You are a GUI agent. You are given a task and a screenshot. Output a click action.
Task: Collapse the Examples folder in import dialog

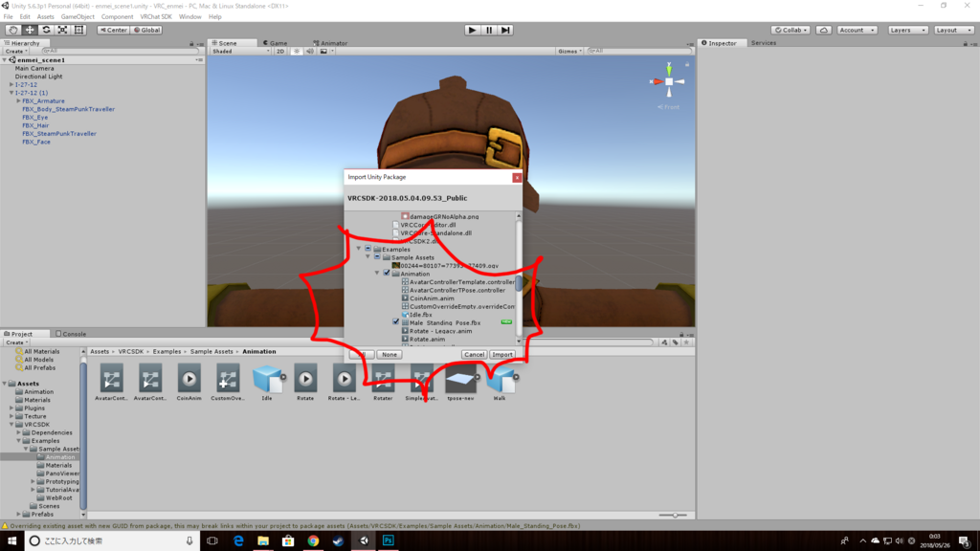pos(359,249)
